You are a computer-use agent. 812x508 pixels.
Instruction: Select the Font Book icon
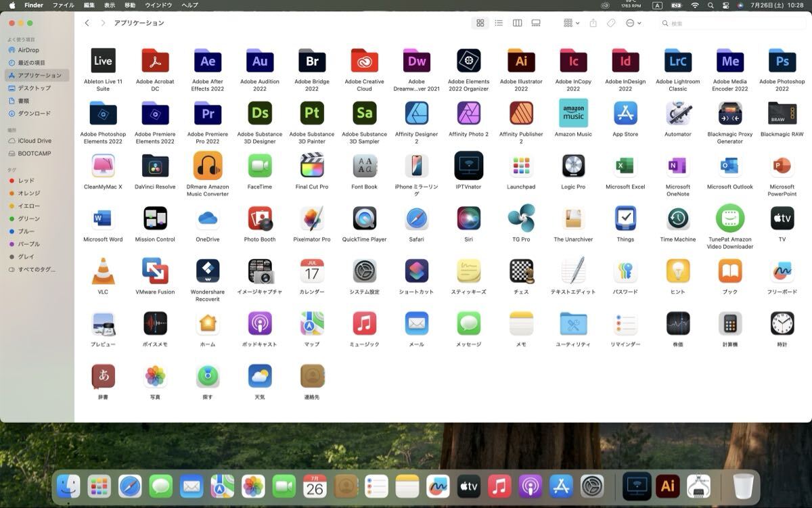pos(364,166)
